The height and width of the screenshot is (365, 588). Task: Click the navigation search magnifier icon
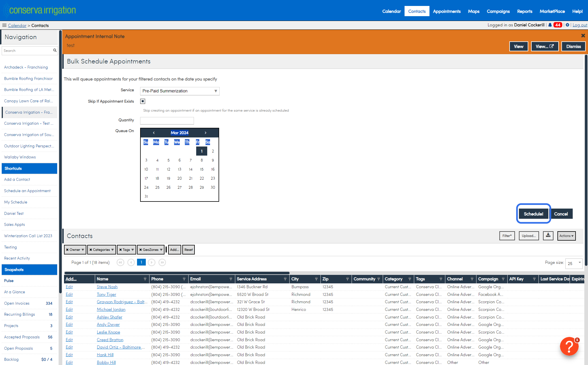click(x=55, y=50)
